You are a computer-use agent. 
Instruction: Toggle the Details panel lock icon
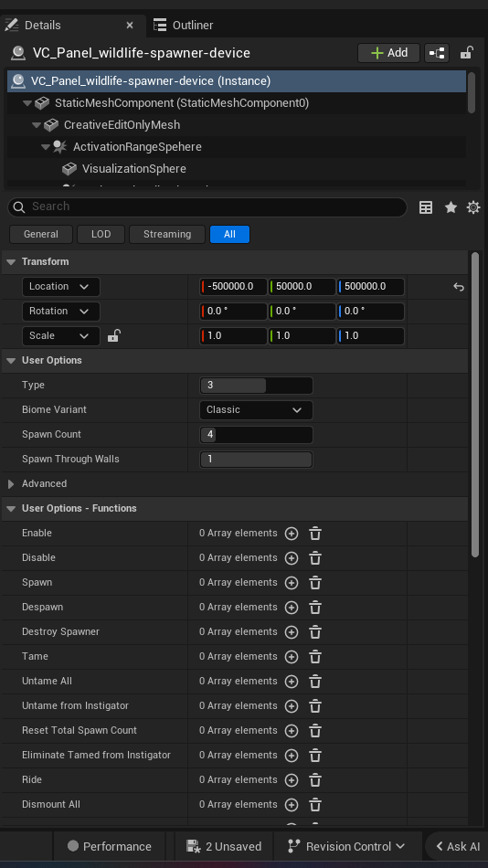[x=466, y=53]
